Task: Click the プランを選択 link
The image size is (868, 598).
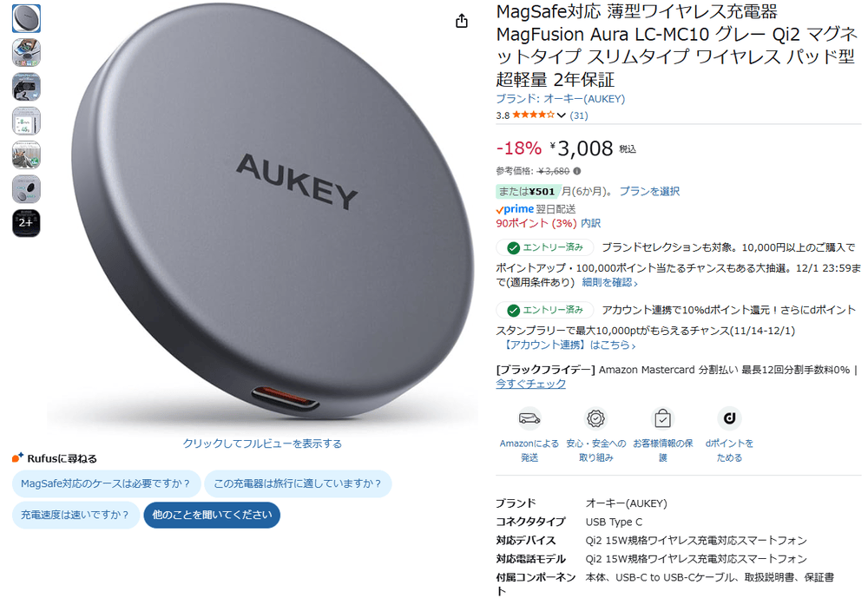Action: point(649,191)
